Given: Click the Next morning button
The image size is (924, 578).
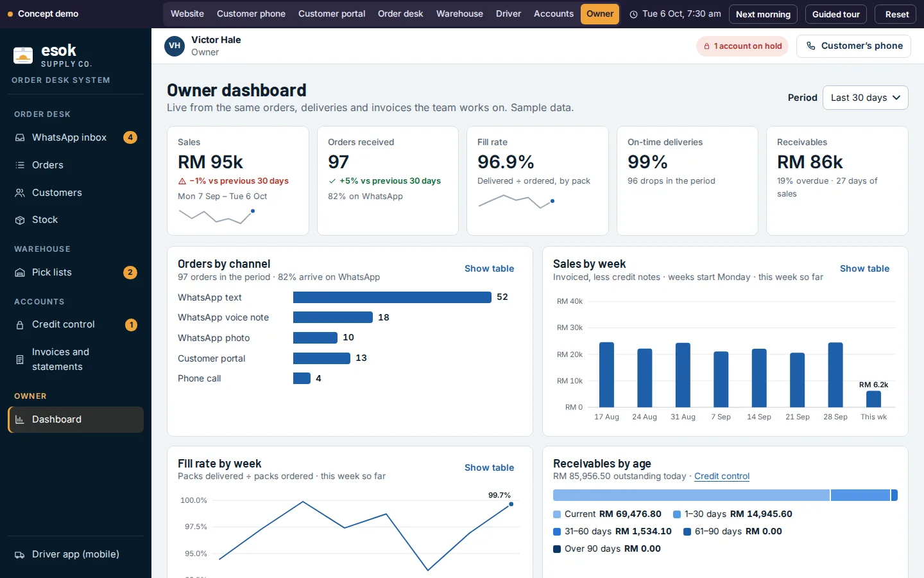Looking at the screenshot, I should point(763,14).
